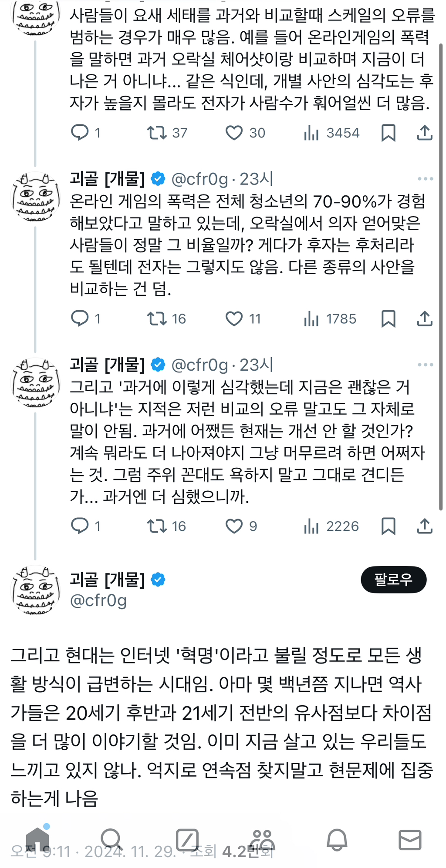The image size is (446, 868).
Task: Open Communities from the bottom navigation
Action: click(x=262, y=840)
